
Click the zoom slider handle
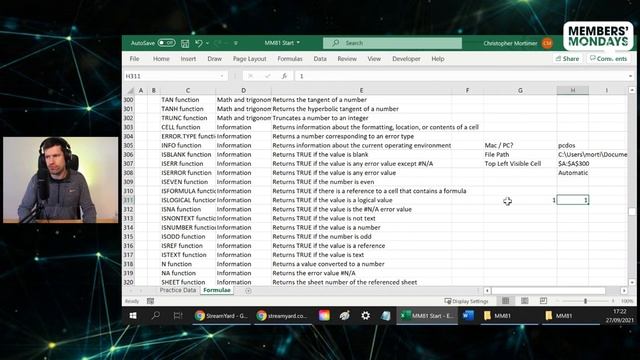[585, 301]
